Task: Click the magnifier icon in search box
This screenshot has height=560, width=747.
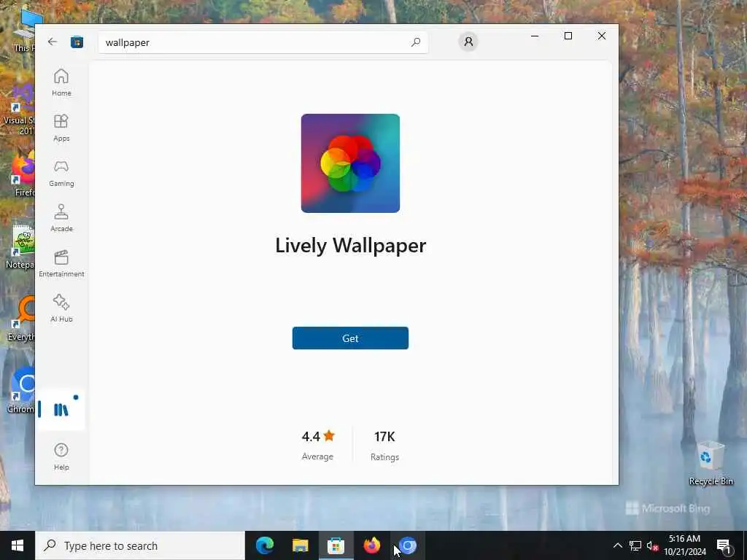Action: (x=415, y=42)
